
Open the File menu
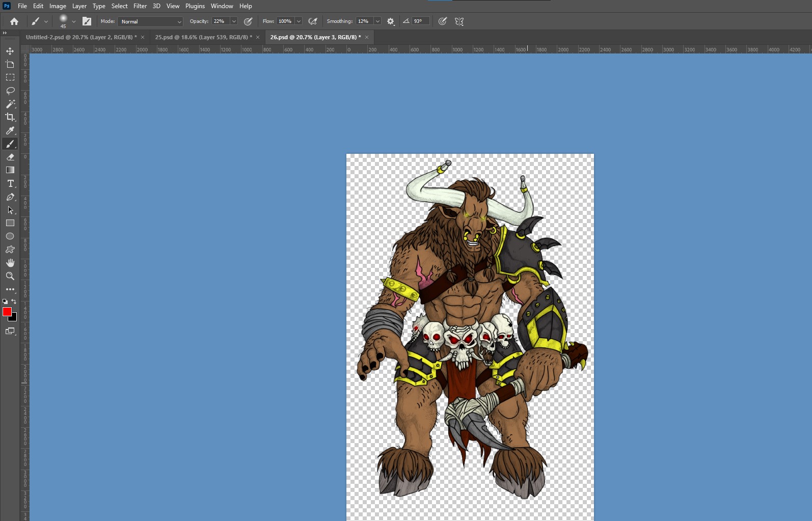22,6
